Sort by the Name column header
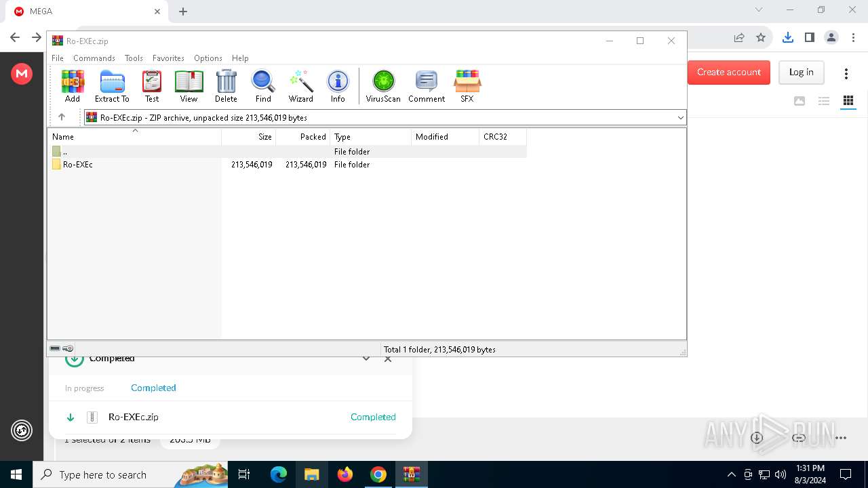Viewport: 868px width, 488px height. point(134,137)
